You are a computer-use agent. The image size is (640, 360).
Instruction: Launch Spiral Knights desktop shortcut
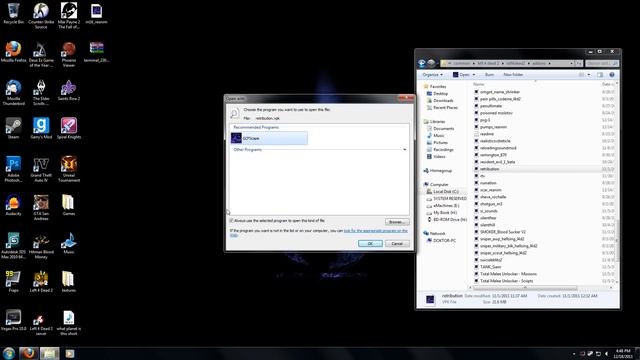(x=69, y=128)
